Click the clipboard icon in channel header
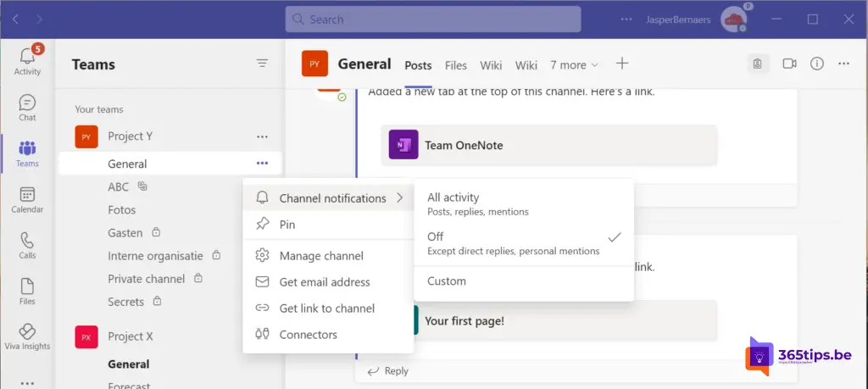The image size is (868, 389). pyautogui.click(x=757, y=64)
